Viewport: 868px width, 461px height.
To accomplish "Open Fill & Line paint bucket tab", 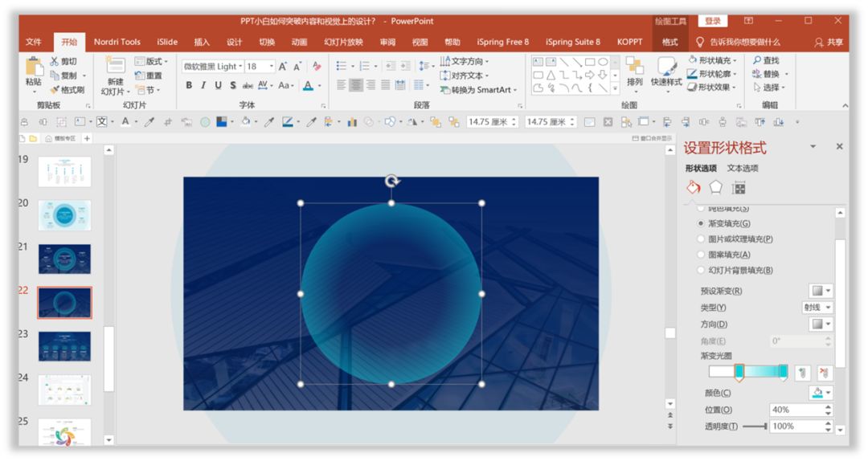I will point(693,188).
